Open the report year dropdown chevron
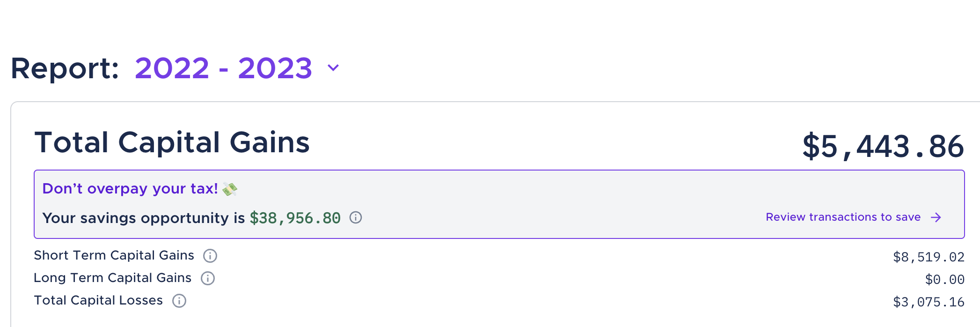The width and height of the screenshot is (980, 327). pos(333,68)
